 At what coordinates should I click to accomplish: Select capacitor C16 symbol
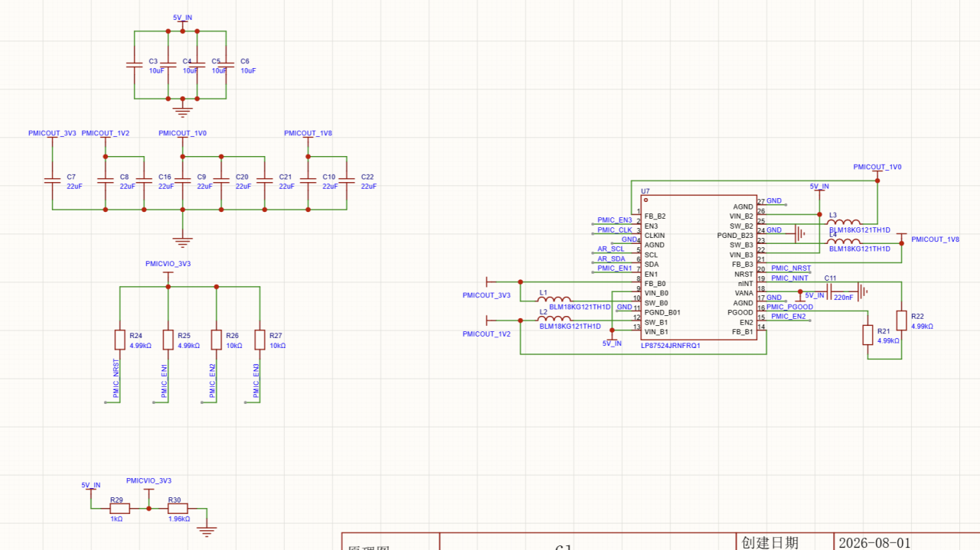point(143,181)
